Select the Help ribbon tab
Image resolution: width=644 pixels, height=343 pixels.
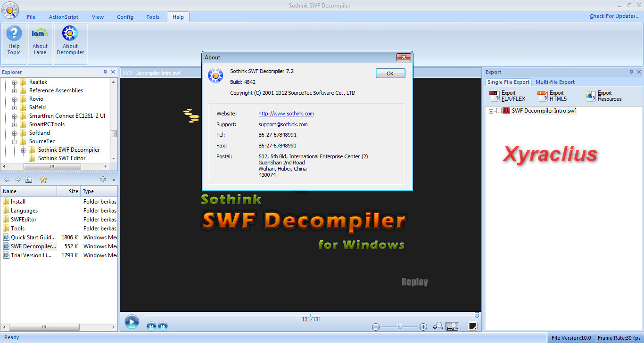coord(178,17)
